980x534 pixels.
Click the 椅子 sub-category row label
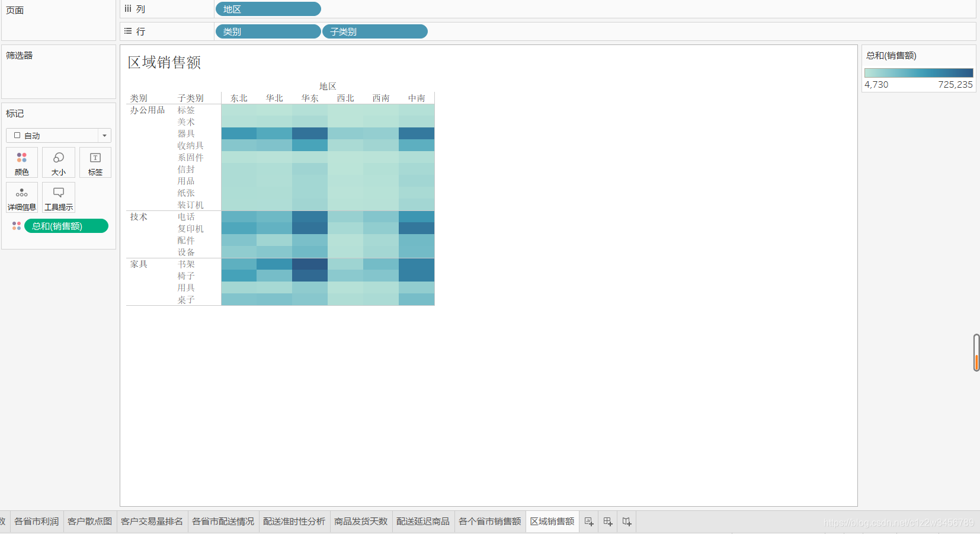click(x=186, y=276)
